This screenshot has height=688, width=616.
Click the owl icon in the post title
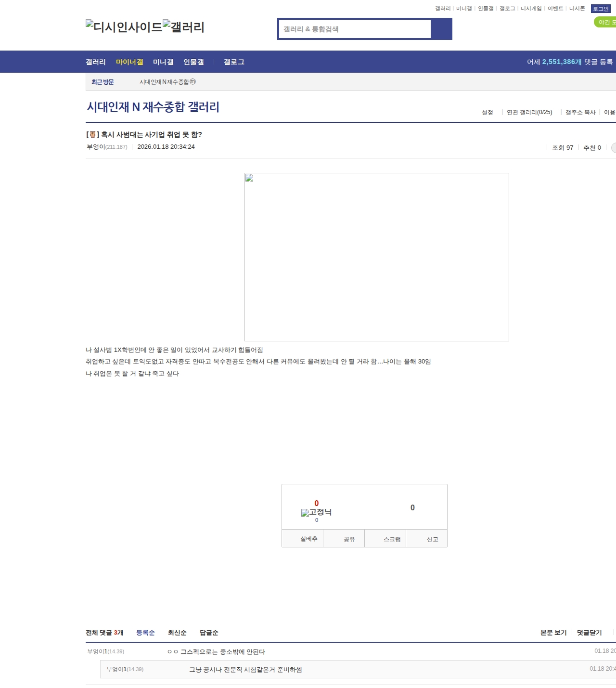click(x=93, y=135)
